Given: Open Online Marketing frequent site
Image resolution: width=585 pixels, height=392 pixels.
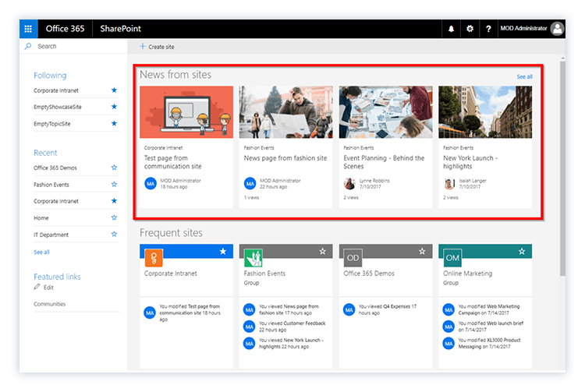Looking at the screenshot, I should [x=467, y=274].
